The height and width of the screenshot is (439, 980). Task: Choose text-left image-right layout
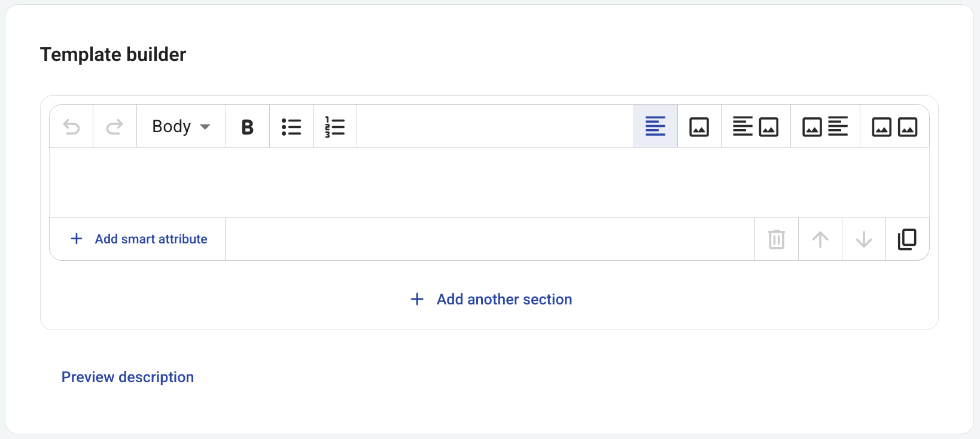(756, 127)
